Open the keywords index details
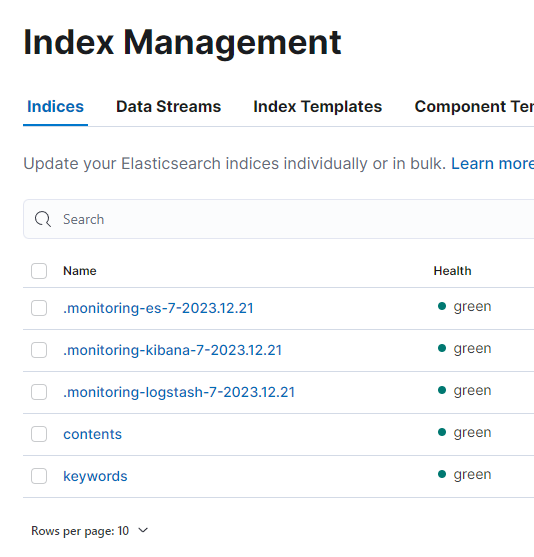This screenshot has width=534, height=557. (x=95, y=476)
